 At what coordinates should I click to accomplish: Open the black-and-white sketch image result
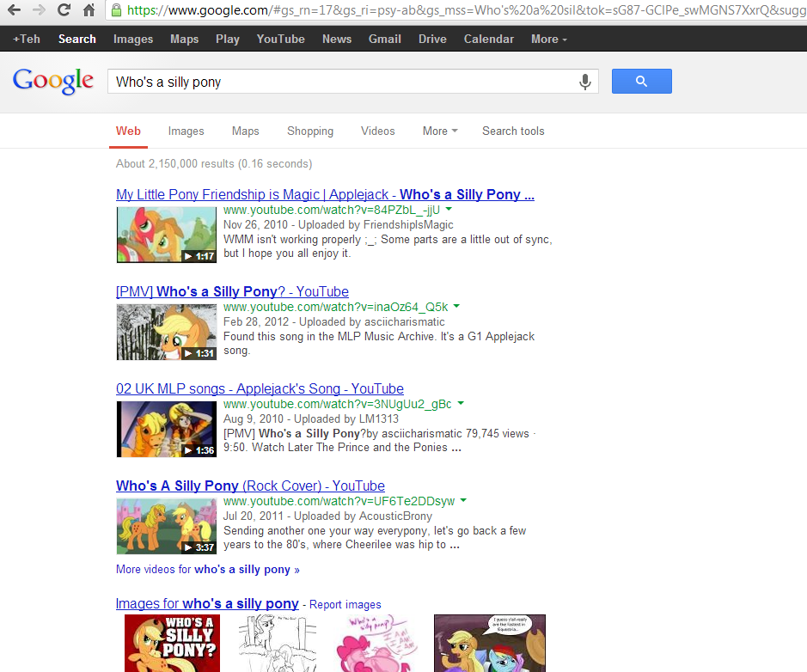(278, 643)
